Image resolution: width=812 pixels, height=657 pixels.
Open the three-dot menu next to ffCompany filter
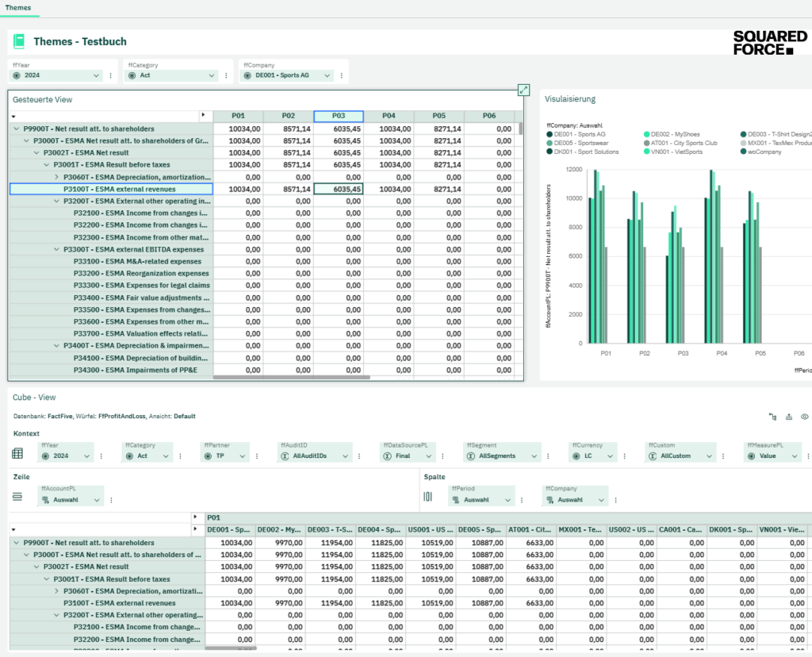click(342, 75)
